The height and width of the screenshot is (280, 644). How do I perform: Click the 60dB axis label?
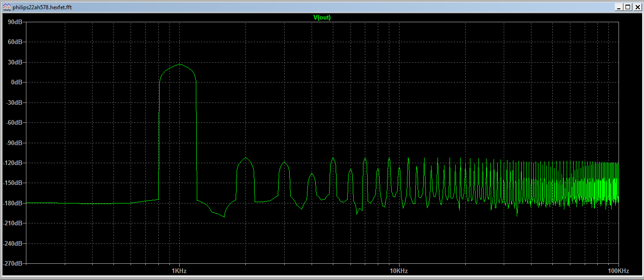click(x=16, y=42)
